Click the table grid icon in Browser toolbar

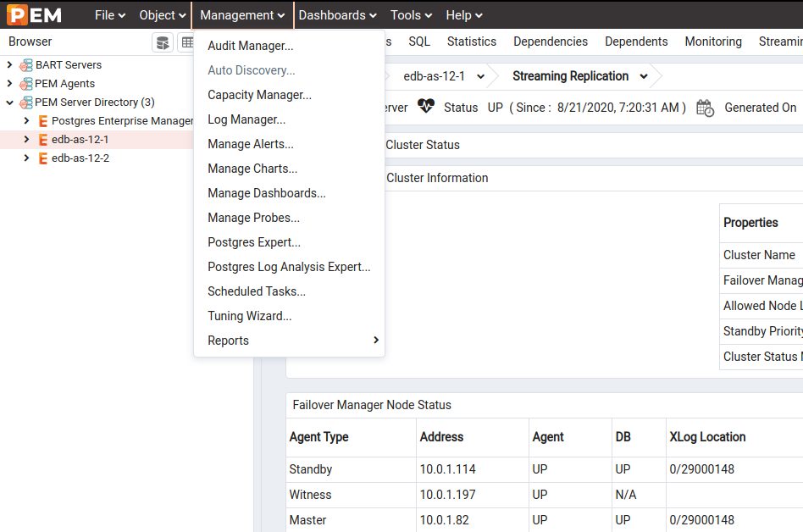(x=187, y=42)
